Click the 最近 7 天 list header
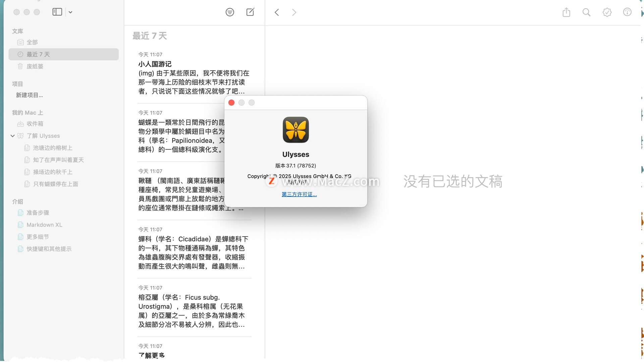Image resolution: width=644 pixels, height=362 pixels. (150, 36)
